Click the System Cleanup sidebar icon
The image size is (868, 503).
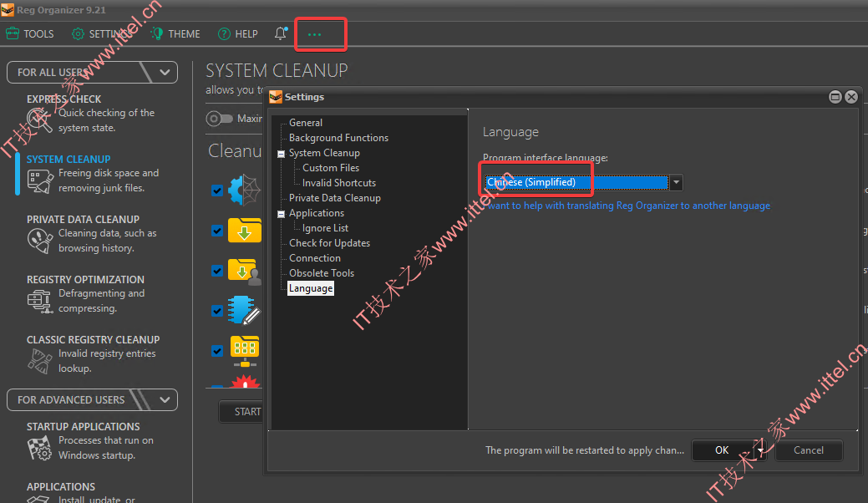(40, 181)
